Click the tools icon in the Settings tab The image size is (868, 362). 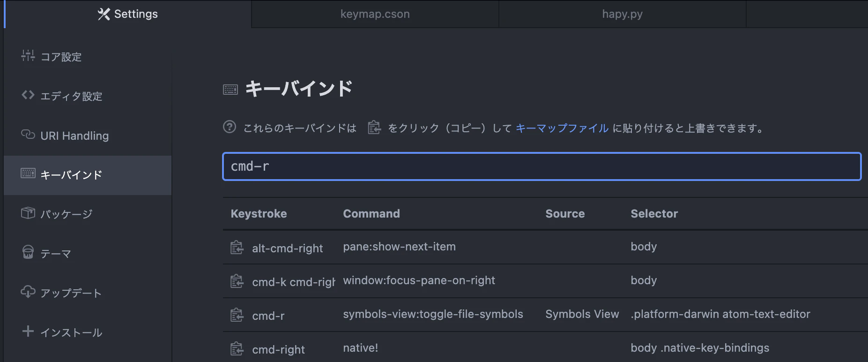click(x=104, y=14)
